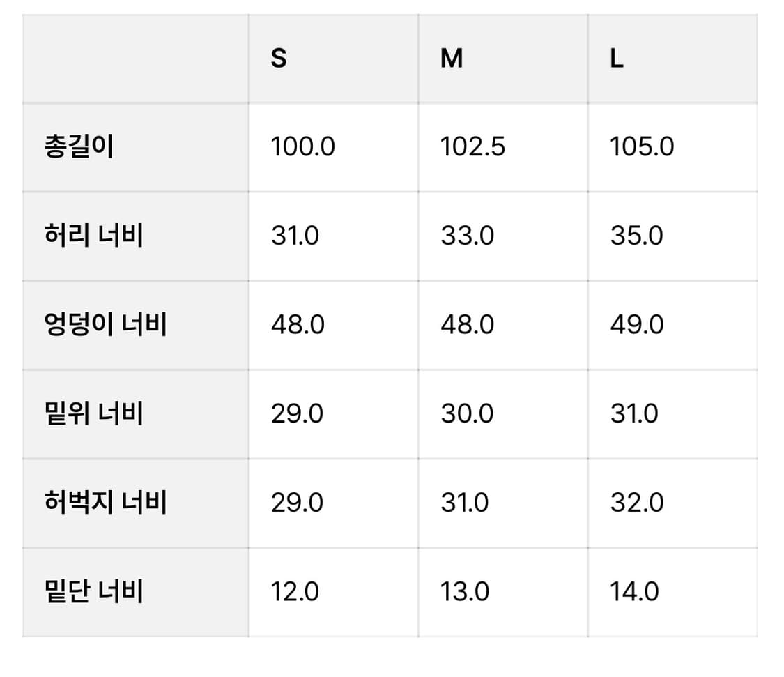Select the 엉덩이 너비 row label
784x677 pixels.
105,325
